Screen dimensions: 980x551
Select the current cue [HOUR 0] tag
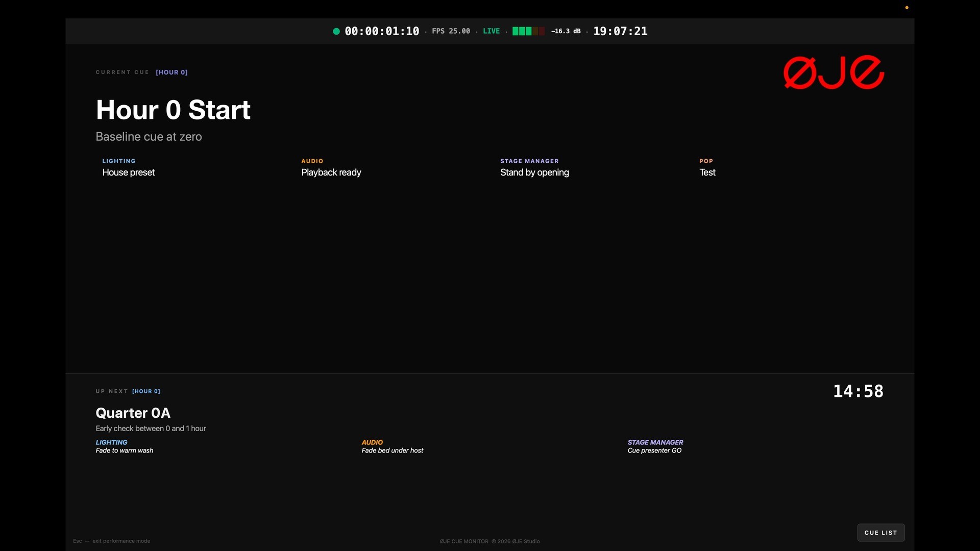point(171,72)
